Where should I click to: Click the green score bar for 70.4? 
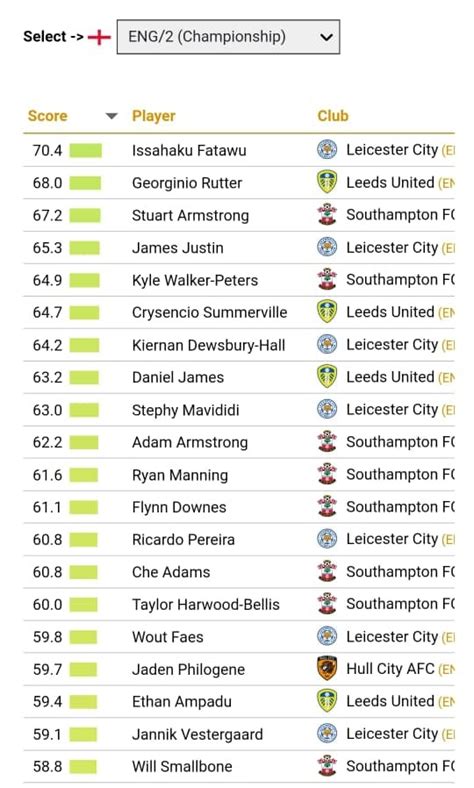(85, 150)
